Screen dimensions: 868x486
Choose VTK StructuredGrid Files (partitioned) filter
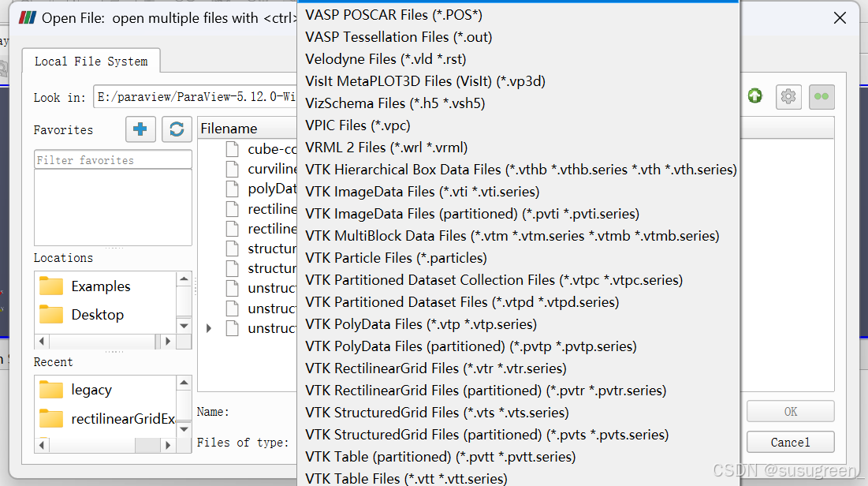point(518,435)
